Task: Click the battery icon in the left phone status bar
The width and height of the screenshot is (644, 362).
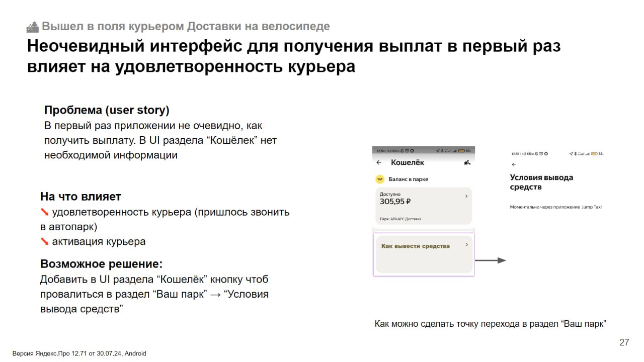Action: pos(461,150)
